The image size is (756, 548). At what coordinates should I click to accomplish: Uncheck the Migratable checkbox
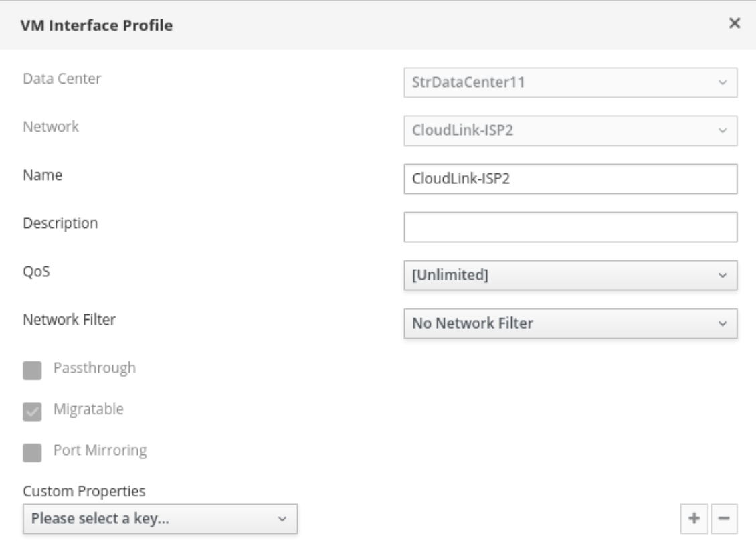tap(31, 411)
